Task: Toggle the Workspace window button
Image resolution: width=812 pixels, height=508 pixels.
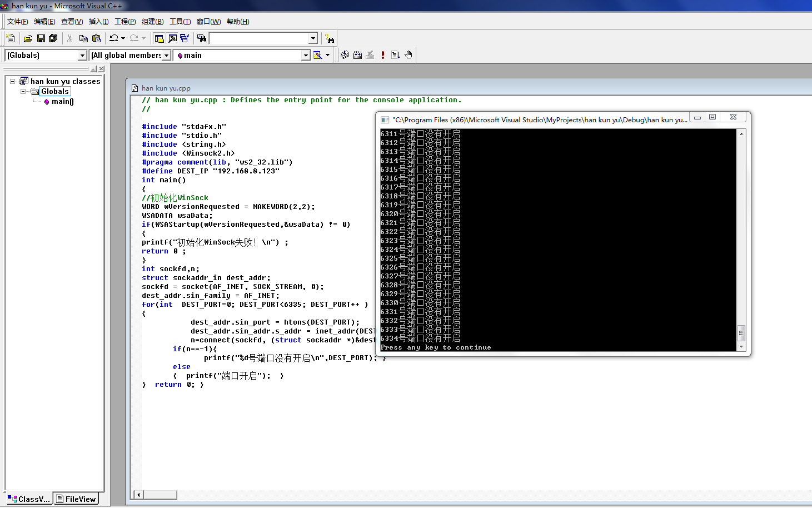Action: pyautogui.click(x=159, y=38)
